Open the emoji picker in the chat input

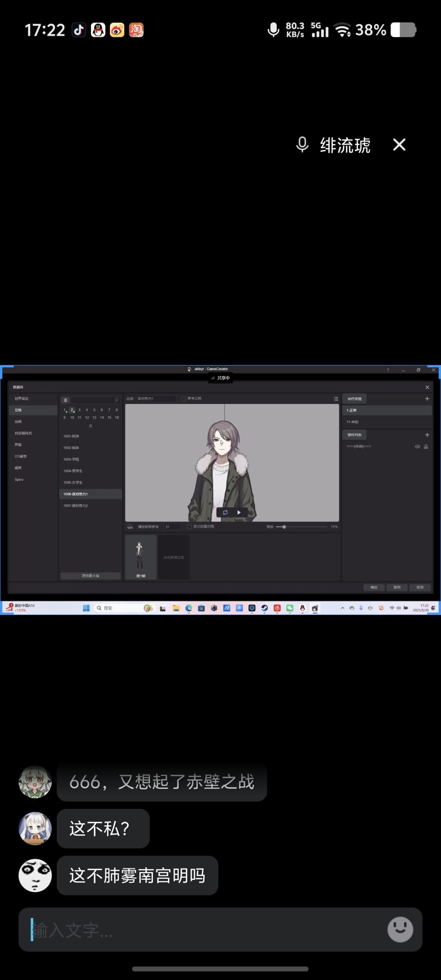point(400,929)
